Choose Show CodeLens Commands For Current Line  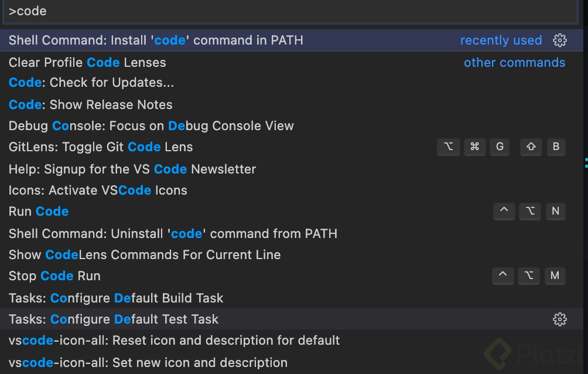292,254
